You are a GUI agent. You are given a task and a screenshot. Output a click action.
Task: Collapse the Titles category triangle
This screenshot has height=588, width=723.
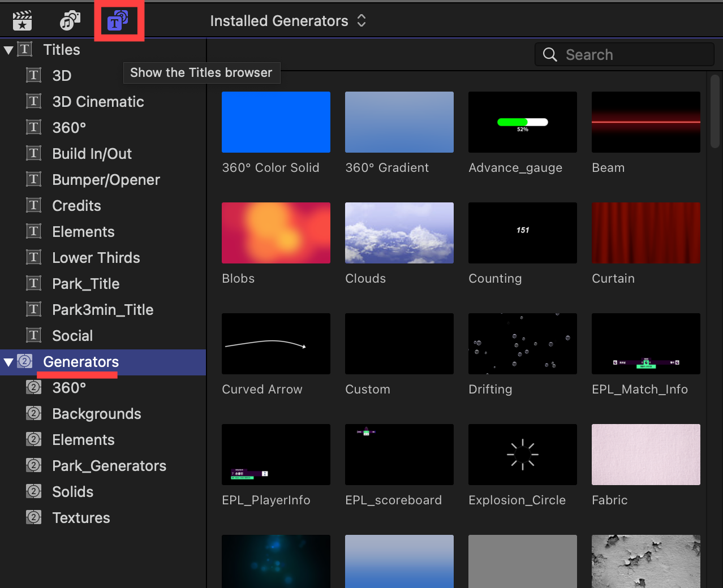point(8,50)
